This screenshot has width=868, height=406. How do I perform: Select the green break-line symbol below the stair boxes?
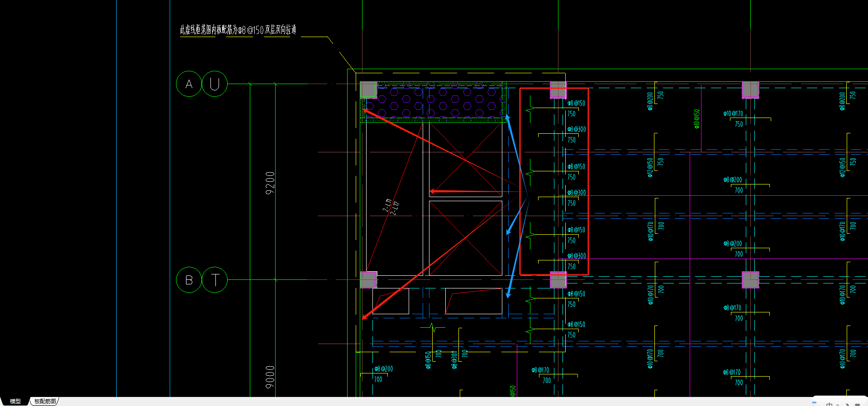tap(433, 327)
